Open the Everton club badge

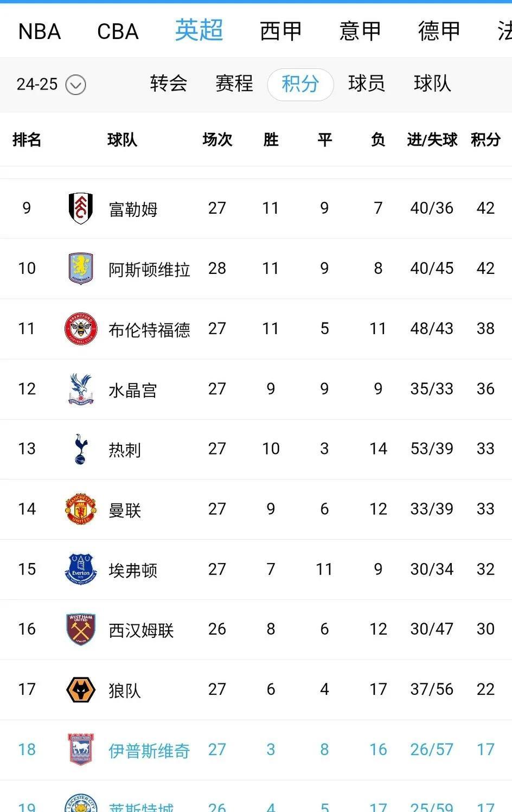(81, 569)
